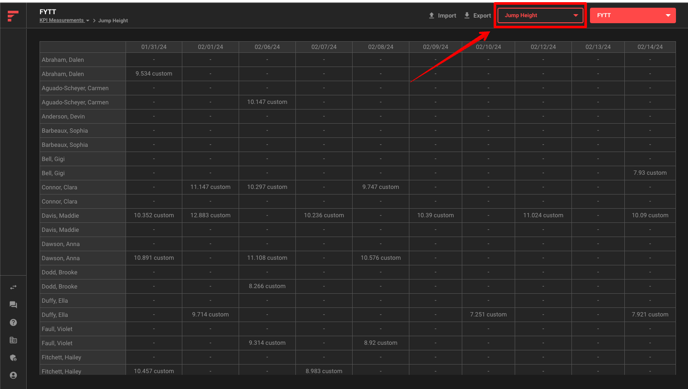This screenshot has height=389, width=688.
Task: Select the 02/13/24 column header
Action: (598, 47)
